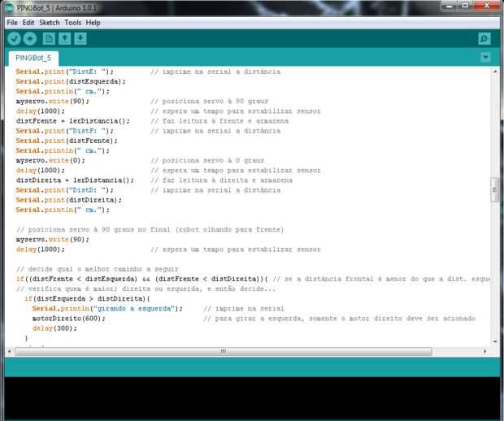Click the vertical scrollbar up arrow
The width and height of the screenshot is (504, 421).
pyautogui.click(x=495, y=72)
